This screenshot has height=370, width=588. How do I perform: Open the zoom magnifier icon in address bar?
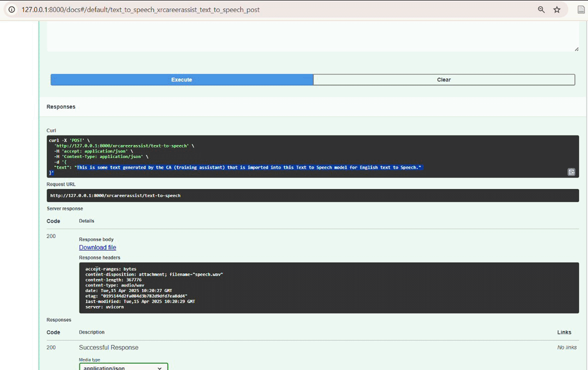click(x=541, y=10)
